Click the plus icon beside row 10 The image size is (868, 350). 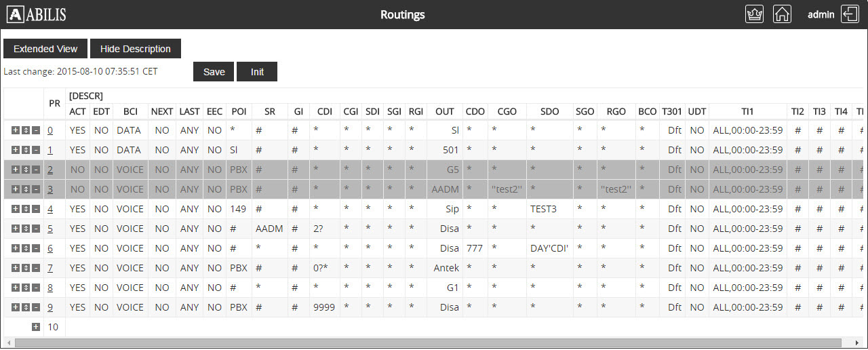click(36, 327)
